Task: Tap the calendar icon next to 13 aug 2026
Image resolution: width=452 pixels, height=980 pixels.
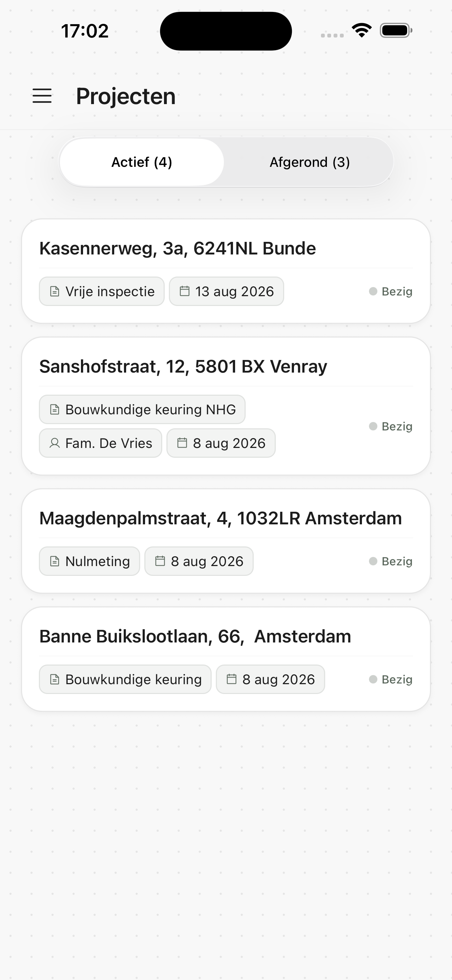Action: click(x=185, y=291)
